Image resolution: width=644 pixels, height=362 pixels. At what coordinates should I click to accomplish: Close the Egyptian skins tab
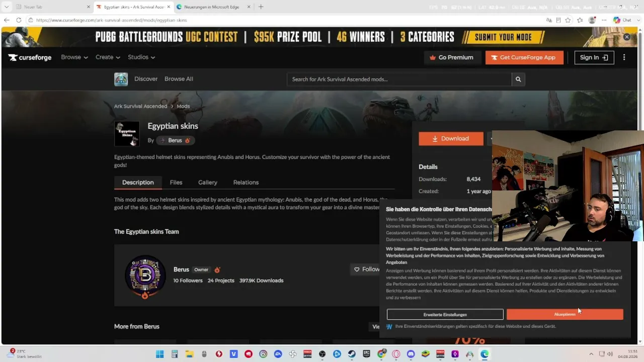click(168, 7)
